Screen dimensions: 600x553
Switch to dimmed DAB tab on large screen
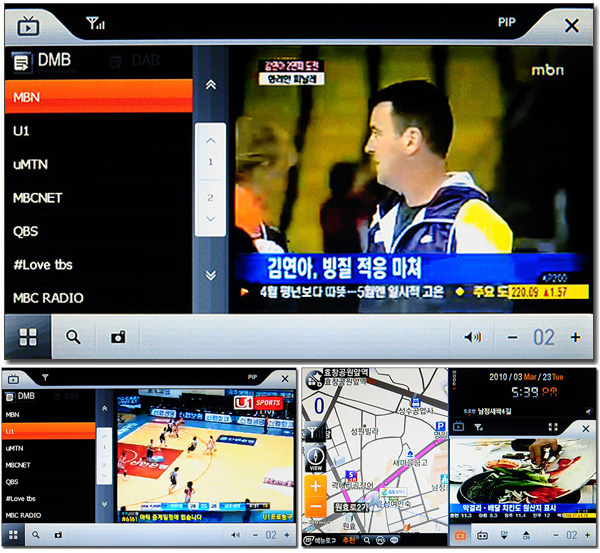134,61
